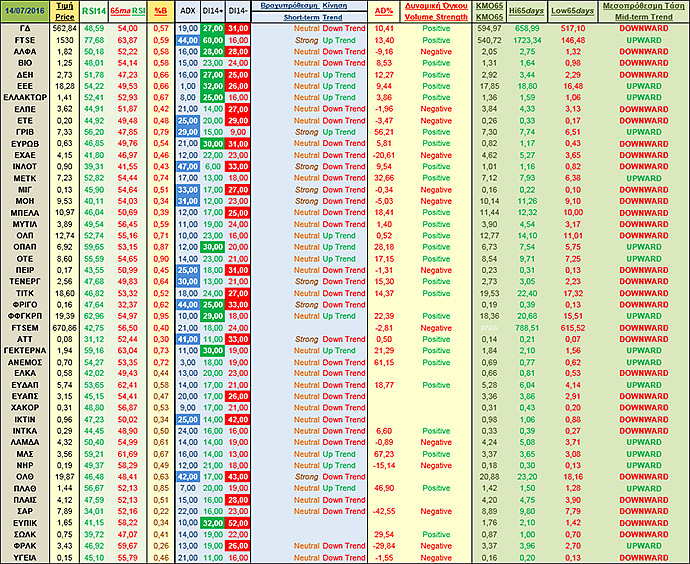
Task: Click the ΕΛΛΑΚΤΩΡ ticker row label
Action: pos(25,98)
